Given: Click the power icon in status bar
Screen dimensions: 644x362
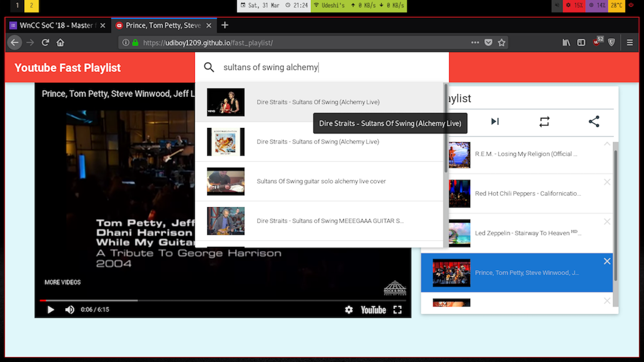Looking at the screenshot, I should tap(631, 5).
